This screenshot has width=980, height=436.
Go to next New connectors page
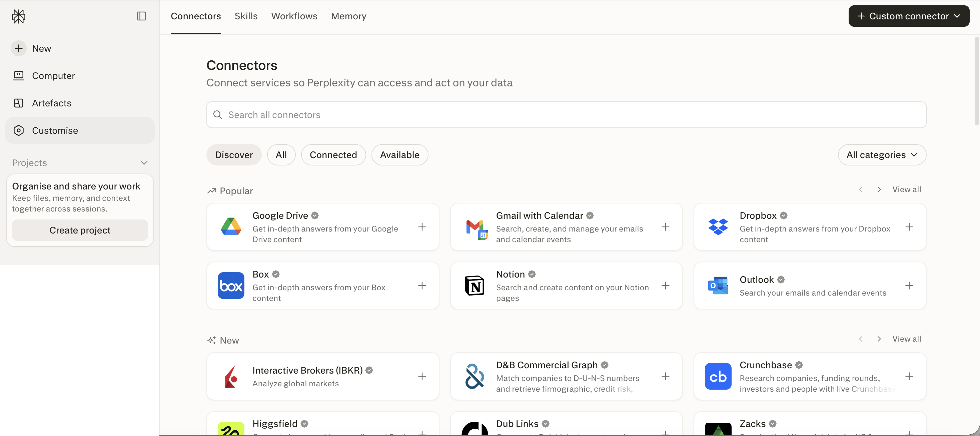879,339
